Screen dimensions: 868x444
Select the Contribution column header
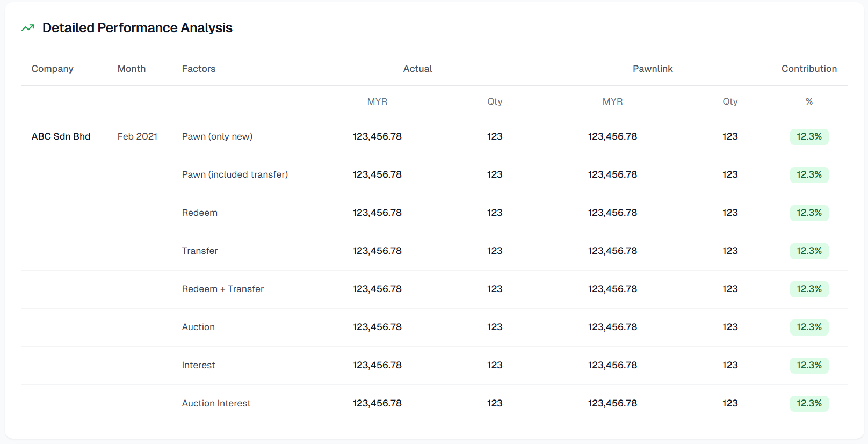point(808,69)
